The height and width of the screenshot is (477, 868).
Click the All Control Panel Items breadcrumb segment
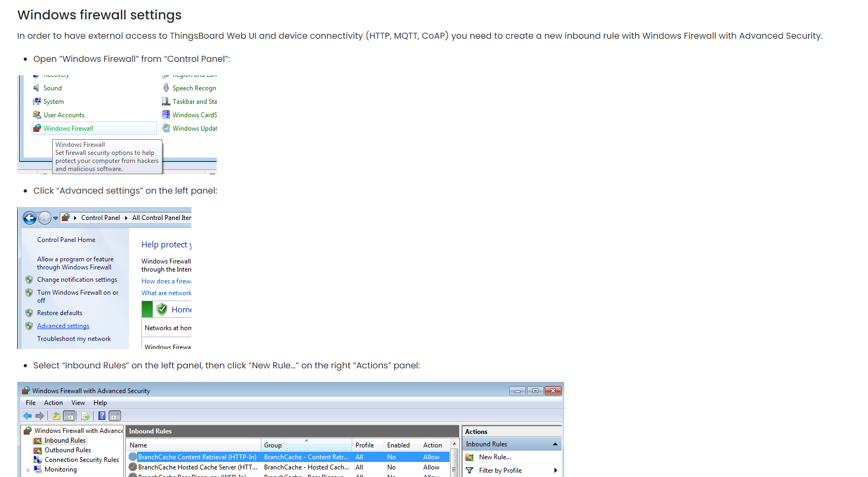(x=161, y=218)
